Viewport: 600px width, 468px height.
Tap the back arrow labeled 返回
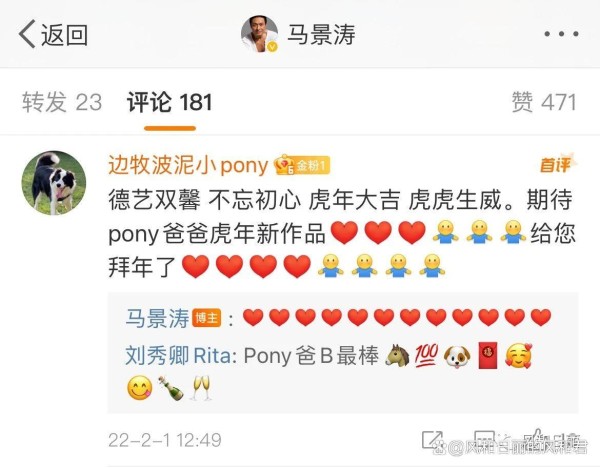[53, 34]
